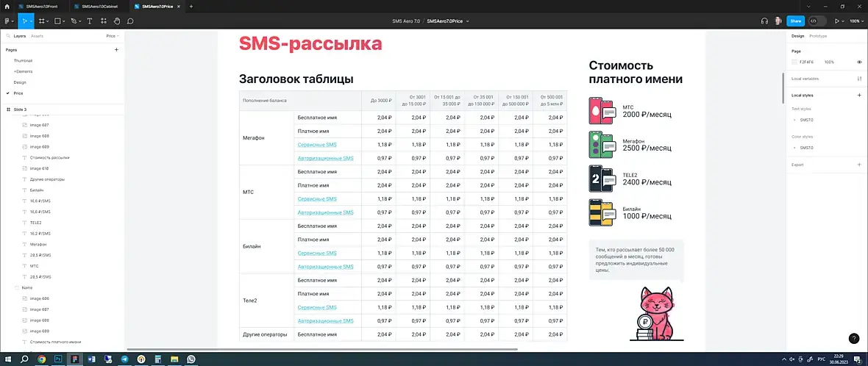Open a new tab with the plus
The width and height of the screenshot is (868, 366).
point(191,7)
